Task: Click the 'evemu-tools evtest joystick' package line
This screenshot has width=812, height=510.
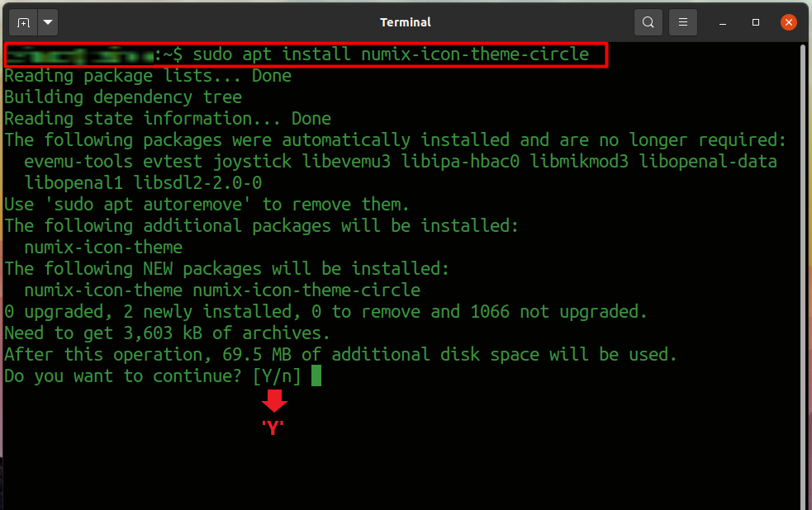Action: click(x=401, y=162)
